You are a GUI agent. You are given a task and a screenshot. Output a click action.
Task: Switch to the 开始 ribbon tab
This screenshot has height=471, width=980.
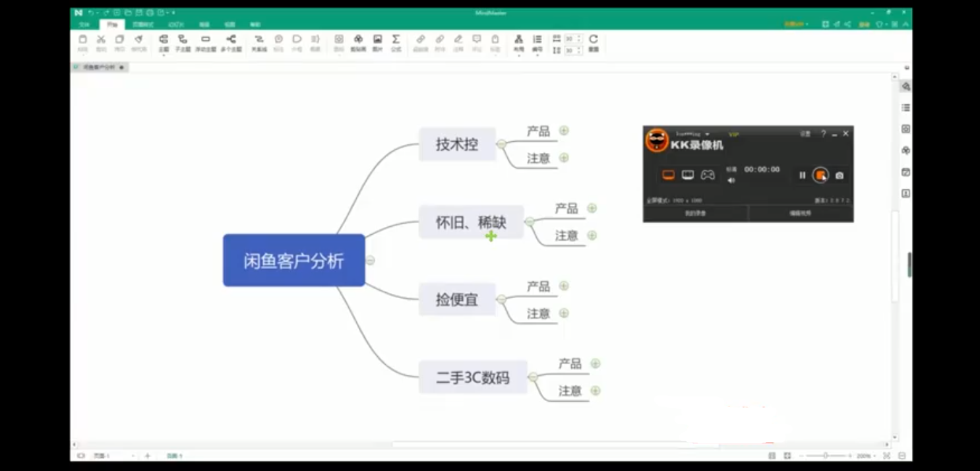tap(112, 24)
